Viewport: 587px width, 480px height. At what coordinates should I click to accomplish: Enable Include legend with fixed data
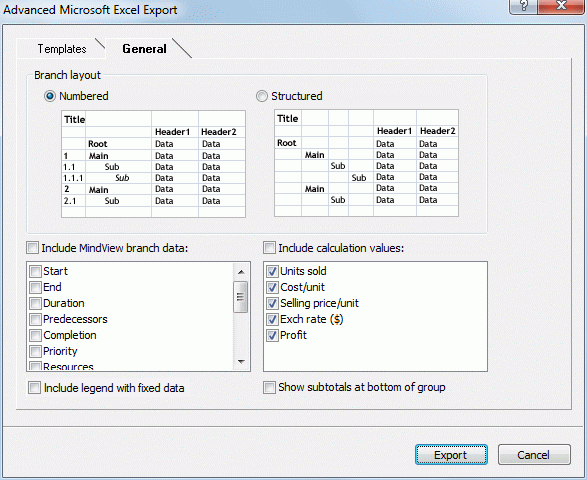[34, 388]
